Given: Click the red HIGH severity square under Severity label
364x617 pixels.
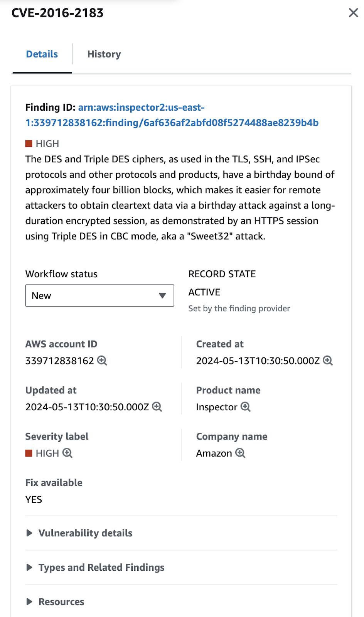Looking at the screenshot, I should [x=29, y=453].
